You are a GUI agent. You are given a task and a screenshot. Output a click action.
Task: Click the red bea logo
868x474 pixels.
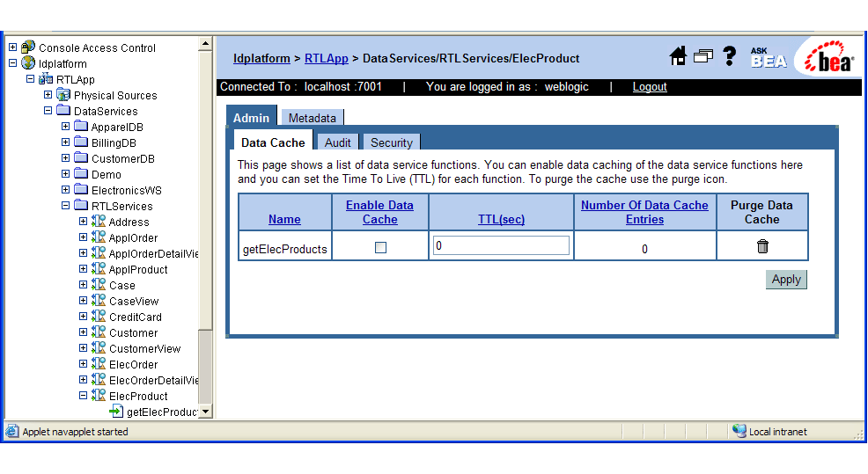(828, 57)
